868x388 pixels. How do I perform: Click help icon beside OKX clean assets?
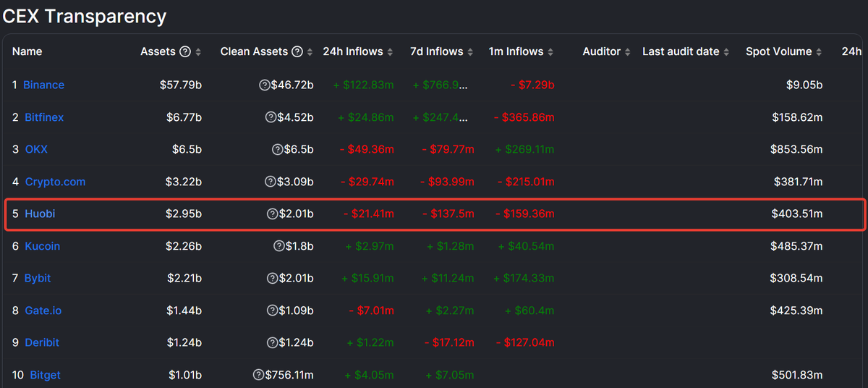click(x=277, y=149)
